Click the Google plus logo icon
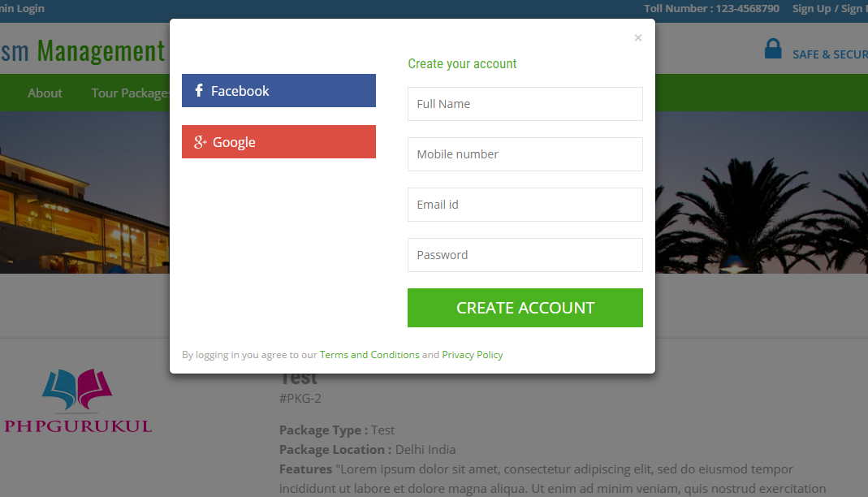868x497 pixels. point(201,142)
